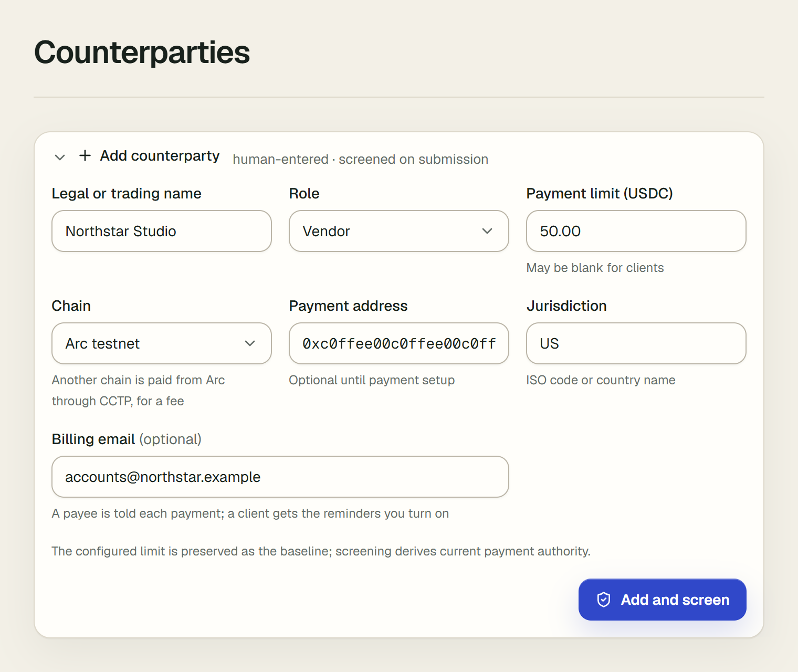This screenshot has width=798, height=672.
Task: Click the 'configured limit is preserved' baseline note
Action: coord(321,551)
